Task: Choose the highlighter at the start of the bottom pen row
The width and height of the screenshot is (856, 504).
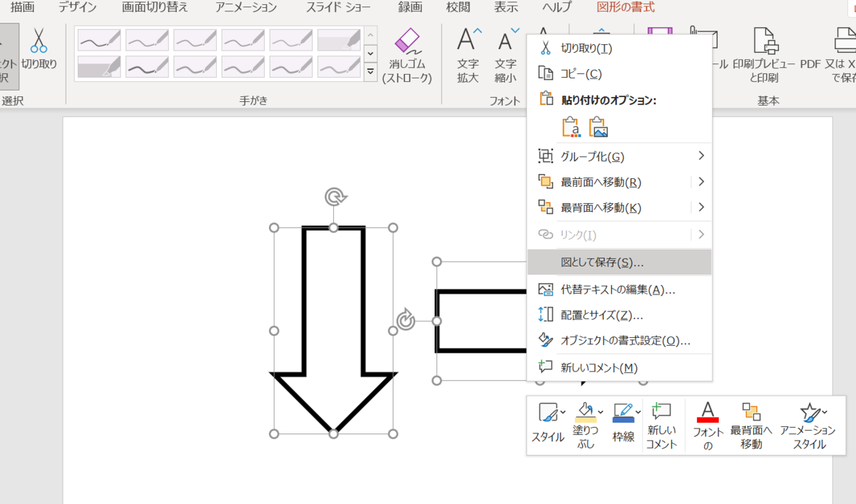Action: coord(100,66)
